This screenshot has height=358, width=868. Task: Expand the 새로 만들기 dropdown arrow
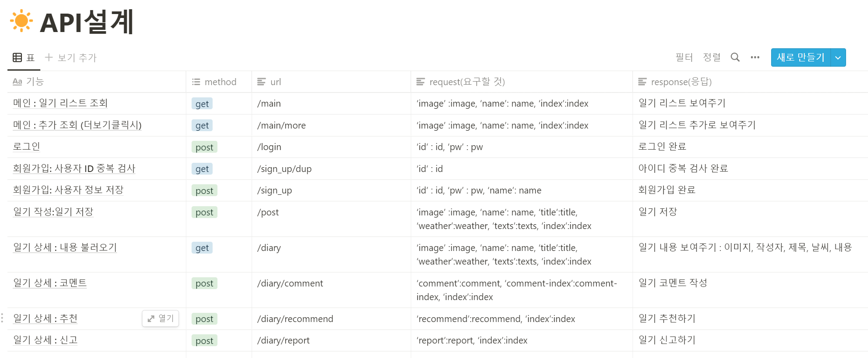(x=838, y=57)
